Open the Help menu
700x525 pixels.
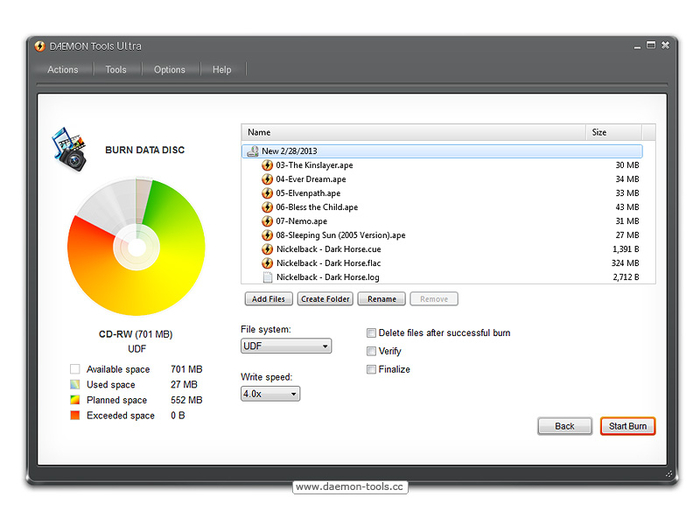click(222, 70)
